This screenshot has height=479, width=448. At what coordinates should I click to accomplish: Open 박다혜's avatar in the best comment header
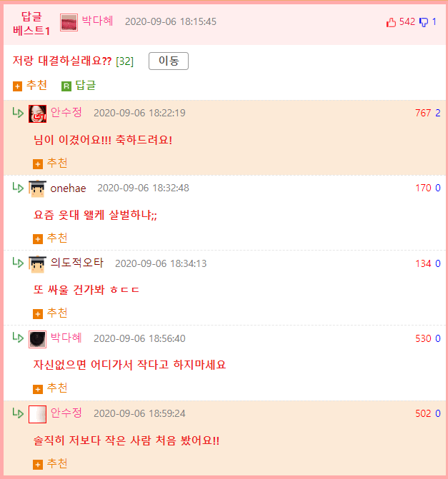[x=69, y=23]
